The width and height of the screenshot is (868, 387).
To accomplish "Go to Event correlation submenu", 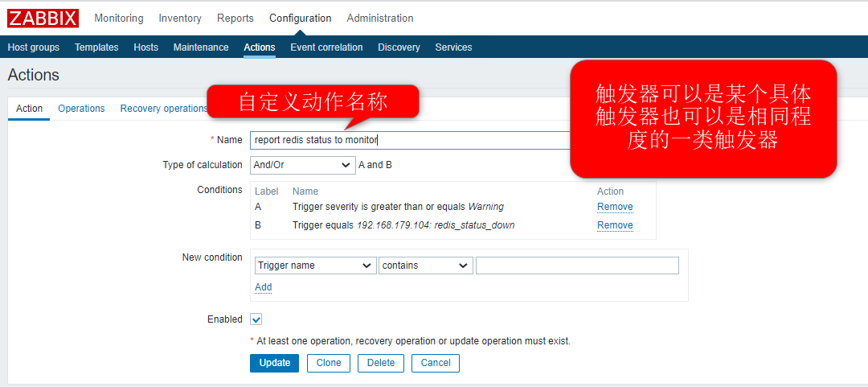I will tap(326, 47).
